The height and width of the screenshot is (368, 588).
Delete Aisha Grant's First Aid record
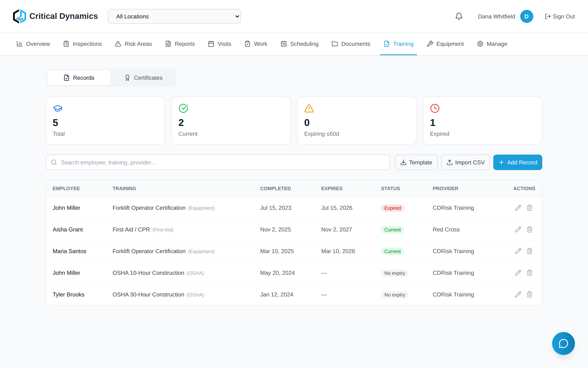click(529, 229)
